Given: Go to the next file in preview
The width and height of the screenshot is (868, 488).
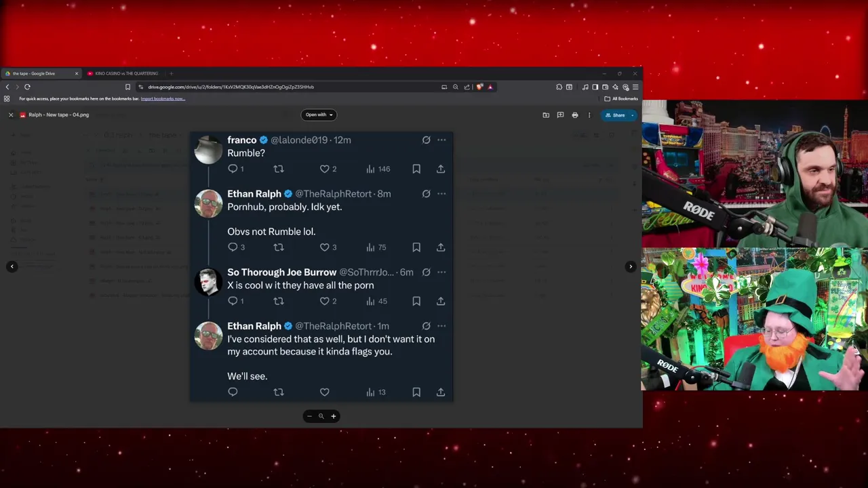Looking at the screenshot, I should pos(631,266).
